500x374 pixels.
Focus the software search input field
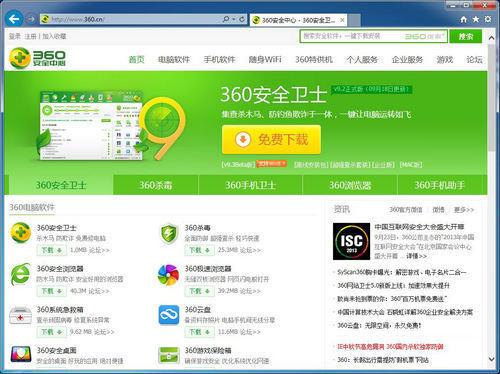[373, 36]
